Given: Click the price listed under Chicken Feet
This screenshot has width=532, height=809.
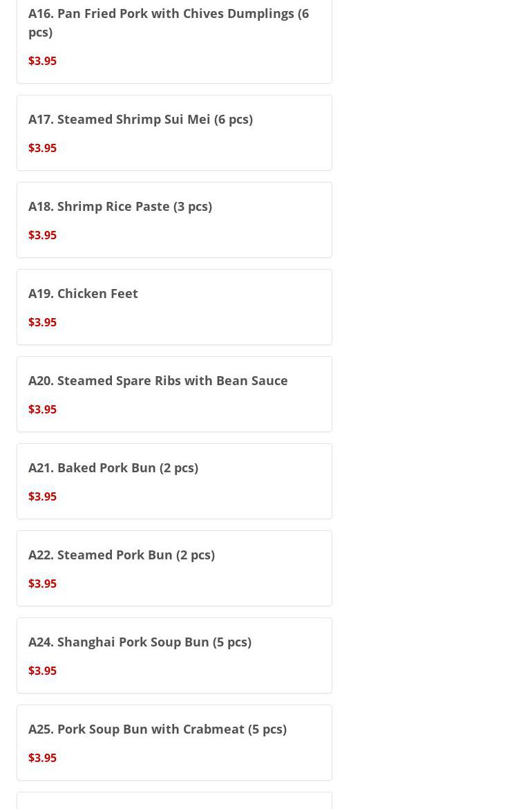Looking at the screenshot, I should pyautogui.click(x=42, y=322).
